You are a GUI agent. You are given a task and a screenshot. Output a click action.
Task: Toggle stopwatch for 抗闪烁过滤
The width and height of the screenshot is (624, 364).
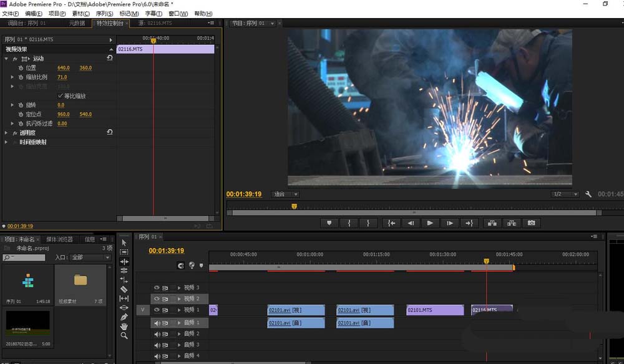pos(21,123)
